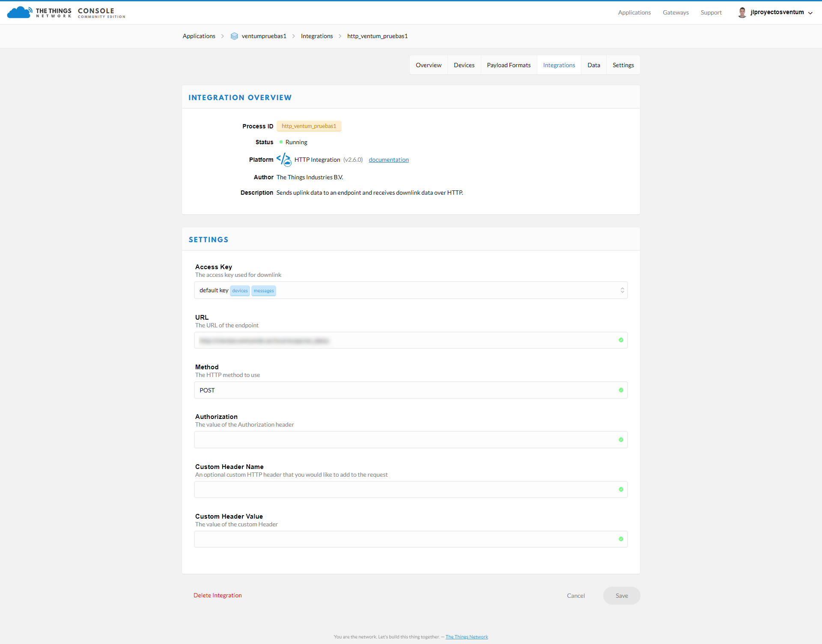This screenshot has width=822, height=644.
Task: Click the Running status text
Action: pyautogui.click(x=296, y=142)
